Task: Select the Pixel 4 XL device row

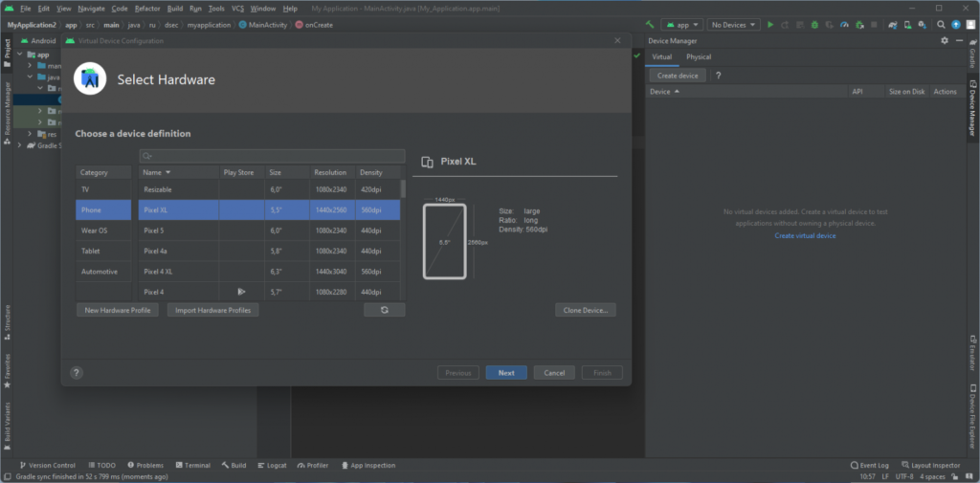Action: click(x=269, y=272)
